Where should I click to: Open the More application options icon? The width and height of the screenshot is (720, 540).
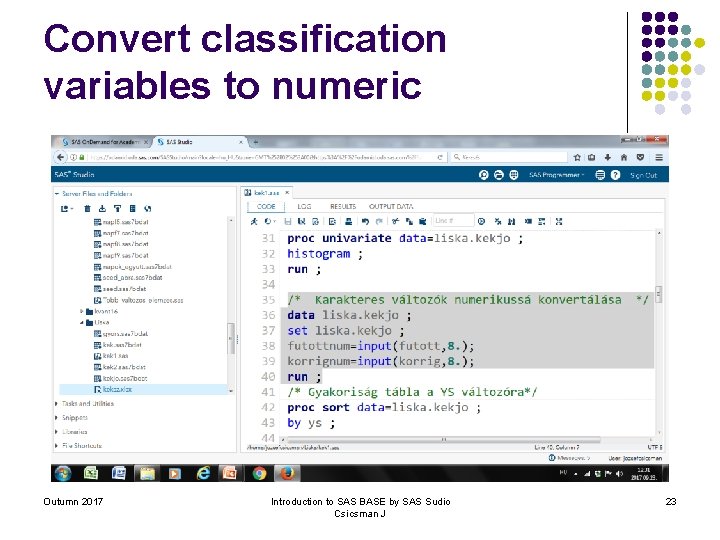pyautogui.click(x=600, y=175)
